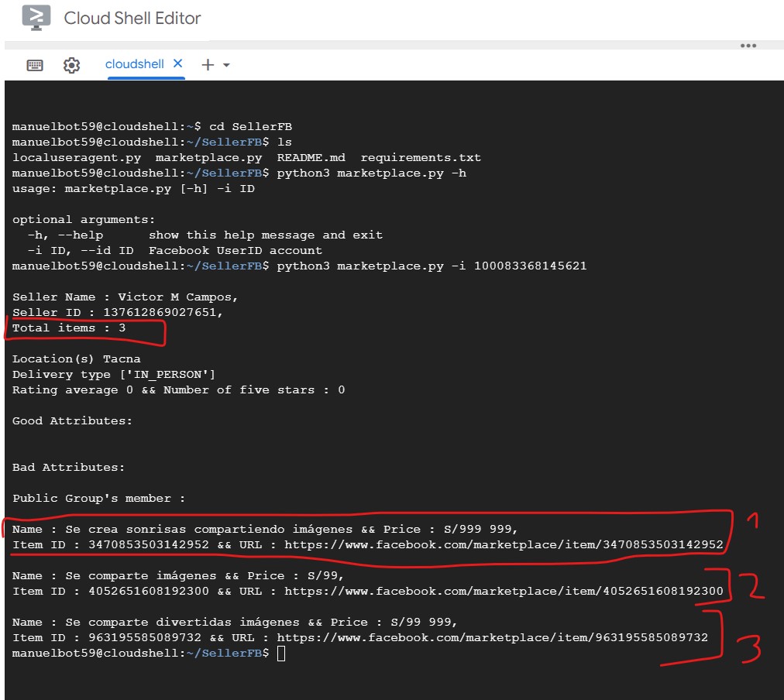Click 'Seller Name : Victor M Campos,' line

click(125, 297)
